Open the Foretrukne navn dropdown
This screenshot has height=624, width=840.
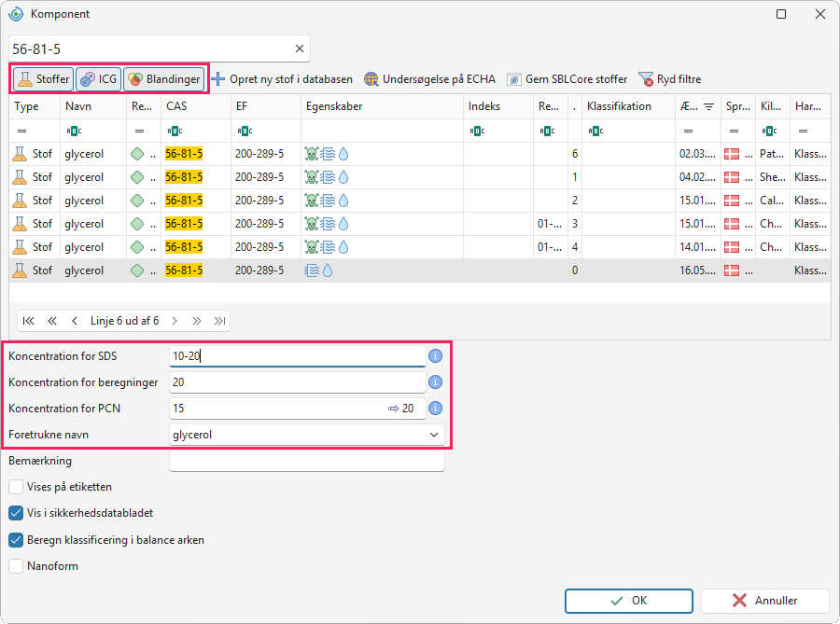click(434, 435)
